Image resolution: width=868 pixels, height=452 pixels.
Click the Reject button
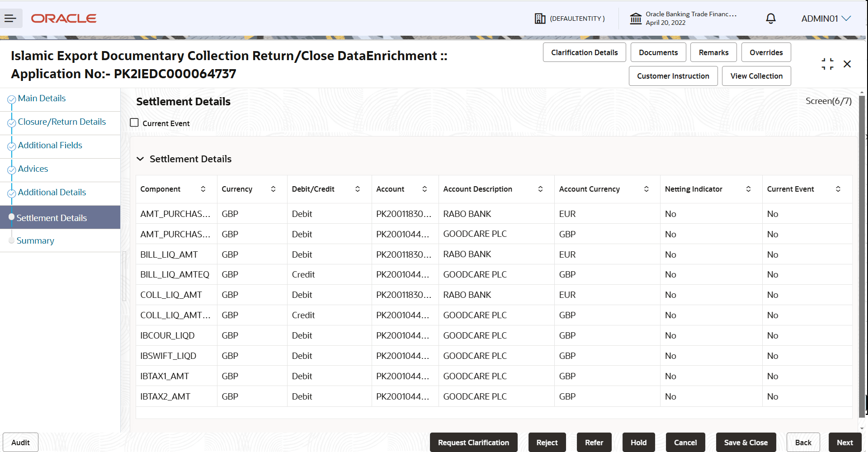(547, 443)
